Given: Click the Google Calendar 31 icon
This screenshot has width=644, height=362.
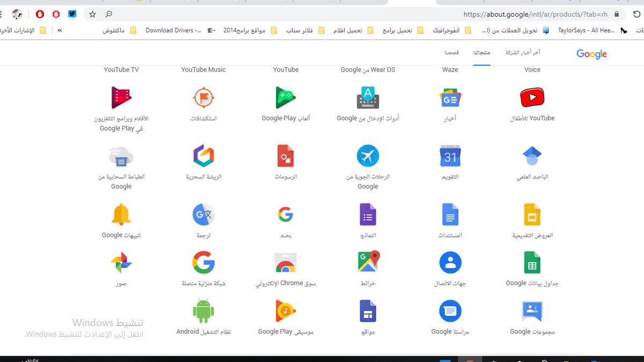Looking at the screenshot, I should pyautogui.click(x=450, y=156).
